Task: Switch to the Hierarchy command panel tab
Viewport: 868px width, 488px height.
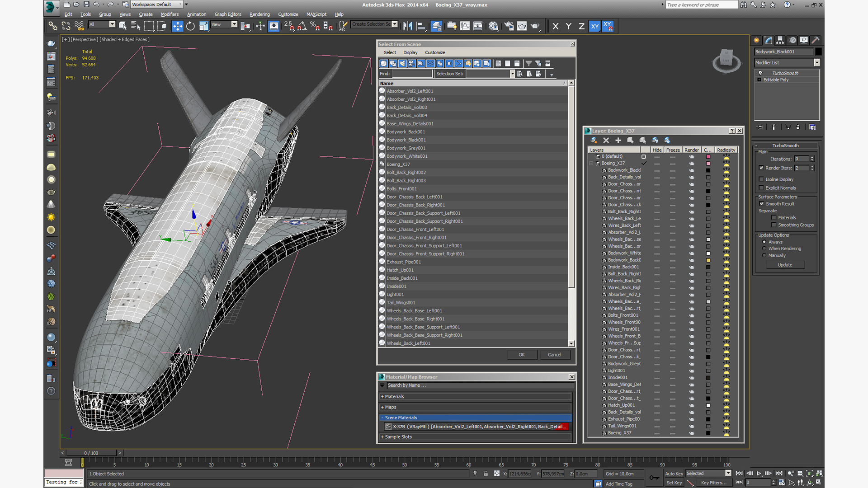Action: (780, 40)
